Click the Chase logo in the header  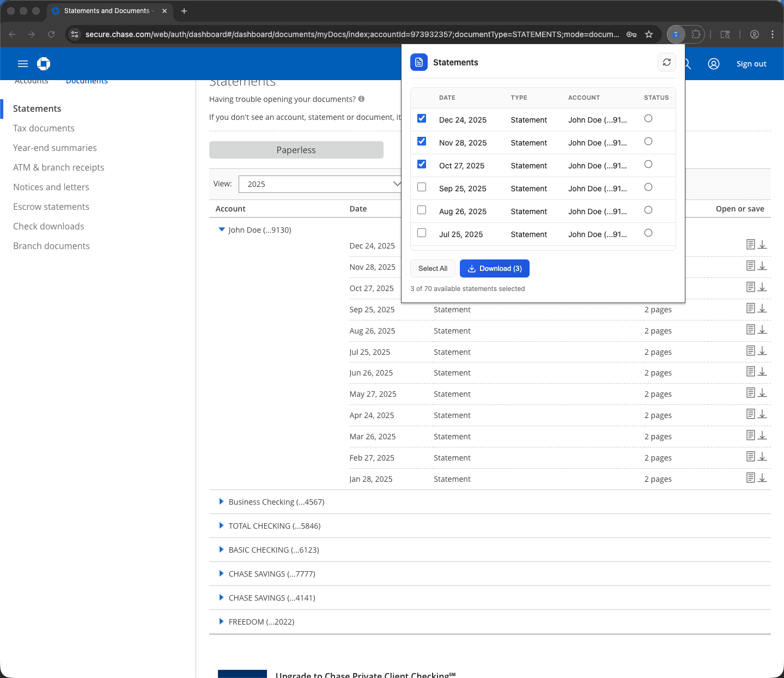[44, 64]
